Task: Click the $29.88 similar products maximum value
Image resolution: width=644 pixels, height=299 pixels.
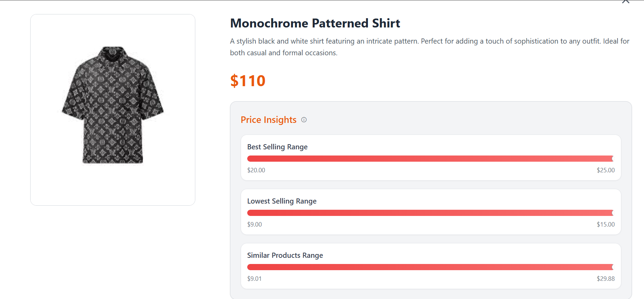Action: (x=606, y=279)
